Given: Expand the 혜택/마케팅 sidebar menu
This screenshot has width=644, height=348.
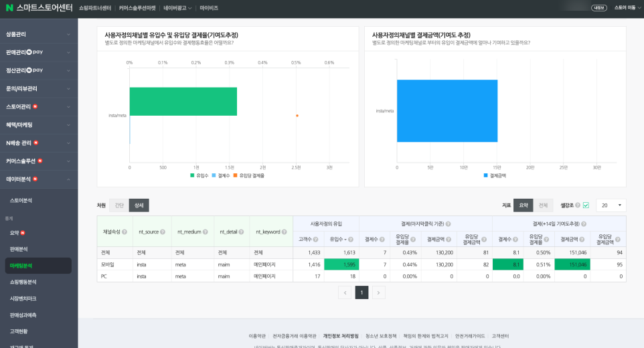Looking at the screenshot, I should click(x=39, y=124).
